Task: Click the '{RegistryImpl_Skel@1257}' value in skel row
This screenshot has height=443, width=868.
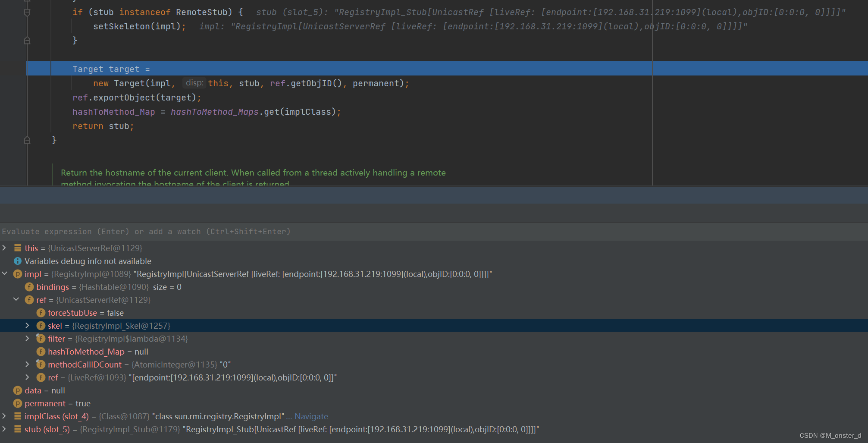Action: click(121, 326)
